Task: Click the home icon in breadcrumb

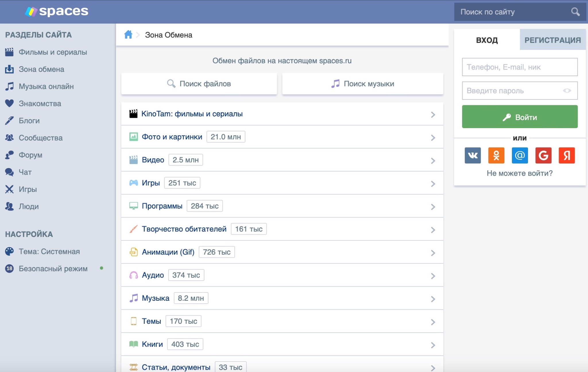Action: tap(128, 35)
